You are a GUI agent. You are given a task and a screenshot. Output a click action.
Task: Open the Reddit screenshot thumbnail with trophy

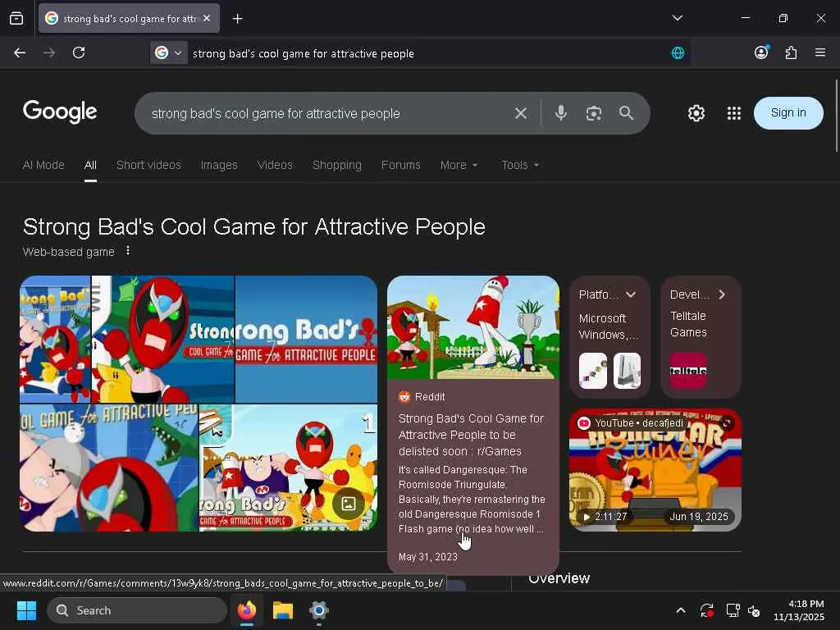[x=473, y=327]
